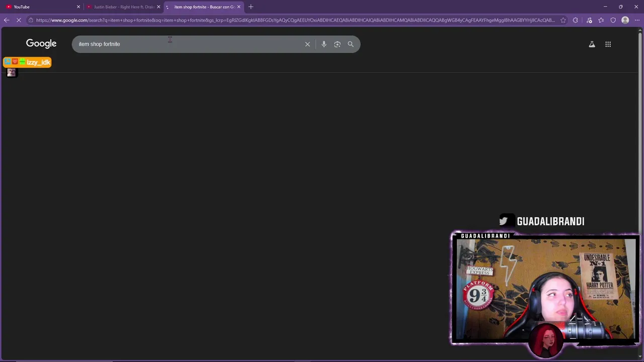Add this page to favorites with star
This screenshot has height=362, width=644.
pyautogui.click(x=563, y=20)
